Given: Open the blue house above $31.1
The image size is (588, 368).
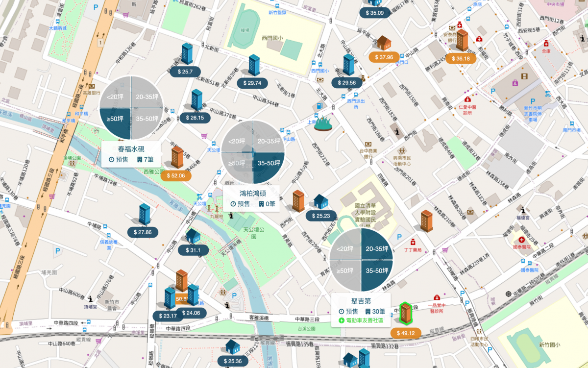Looking at the screenshot, I should [193, 236].
